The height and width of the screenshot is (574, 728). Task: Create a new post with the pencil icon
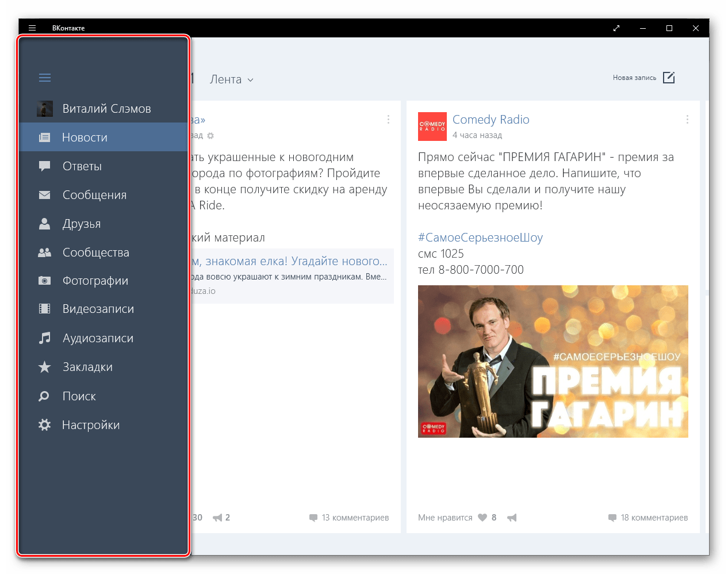tap(669, 78)
